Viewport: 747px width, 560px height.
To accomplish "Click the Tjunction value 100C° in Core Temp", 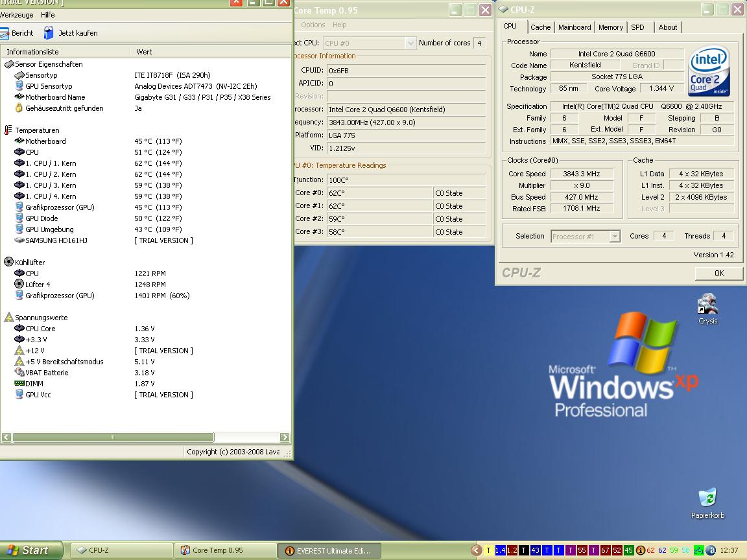I will point(407,180).
